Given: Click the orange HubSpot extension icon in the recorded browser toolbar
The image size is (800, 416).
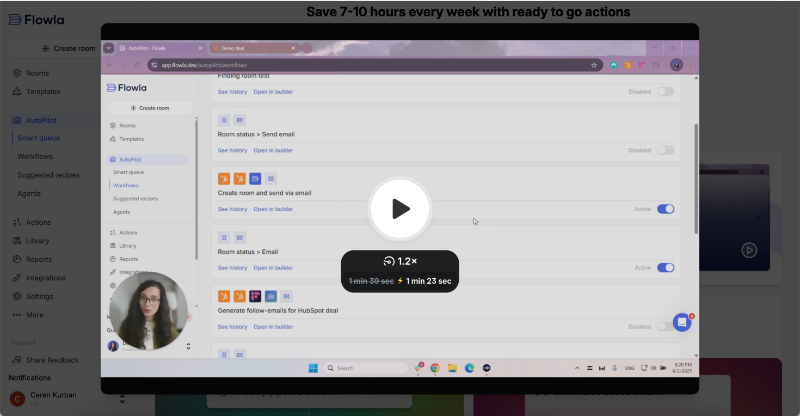Looking at the screenshot, I should (628, 65).
